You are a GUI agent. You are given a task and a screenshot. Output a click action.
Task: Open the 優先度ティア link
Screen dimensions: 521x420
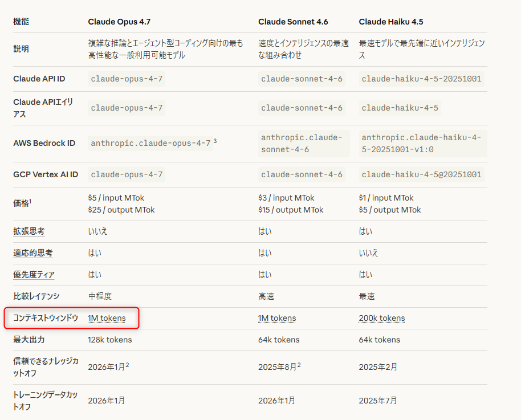click(34, 275)
